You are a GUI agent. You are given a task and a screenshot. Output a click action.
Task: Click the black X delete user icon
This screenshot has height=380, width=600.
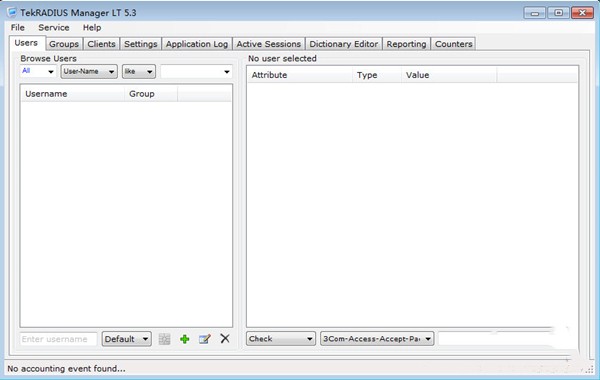(225, 338)
